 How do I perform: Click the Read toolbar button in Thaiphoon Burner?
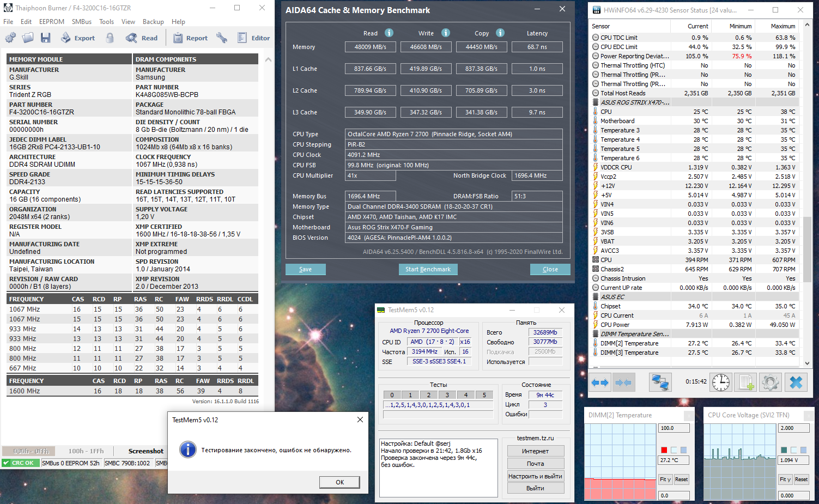142,38
